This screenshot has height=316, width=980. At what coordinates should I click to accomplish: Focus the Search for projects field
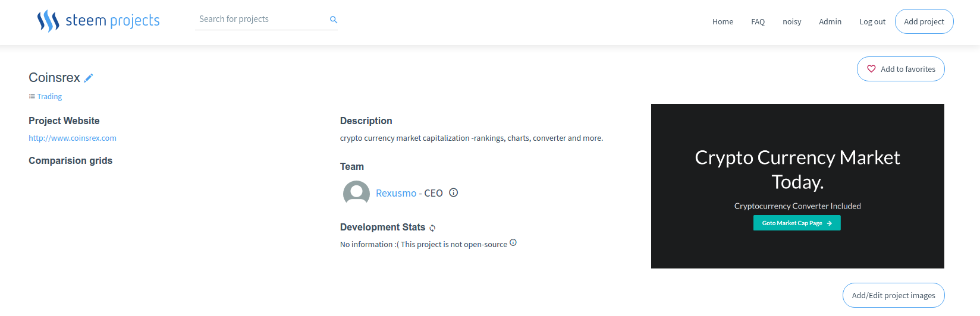point(262,19)
